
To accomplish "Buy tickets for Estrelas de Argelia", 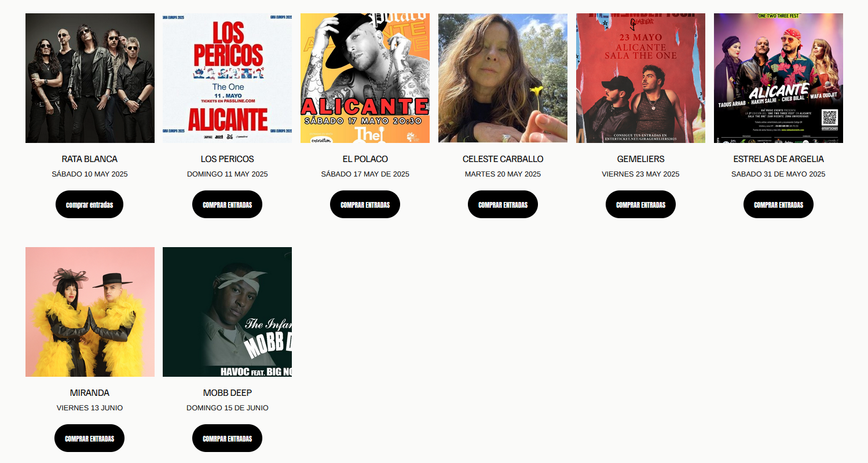I will 778,204.
